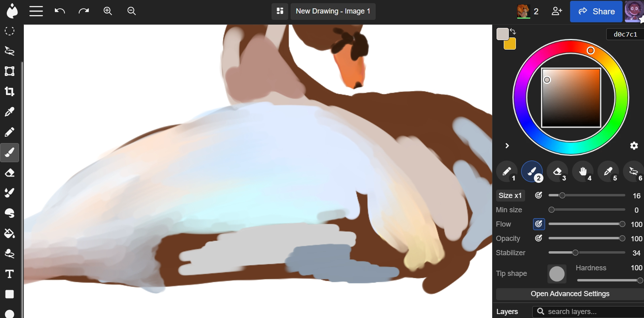Viewport: 644px width, 318px height.
Task: Click the yellow secondary color swatch
Action: tap(511, 45)
